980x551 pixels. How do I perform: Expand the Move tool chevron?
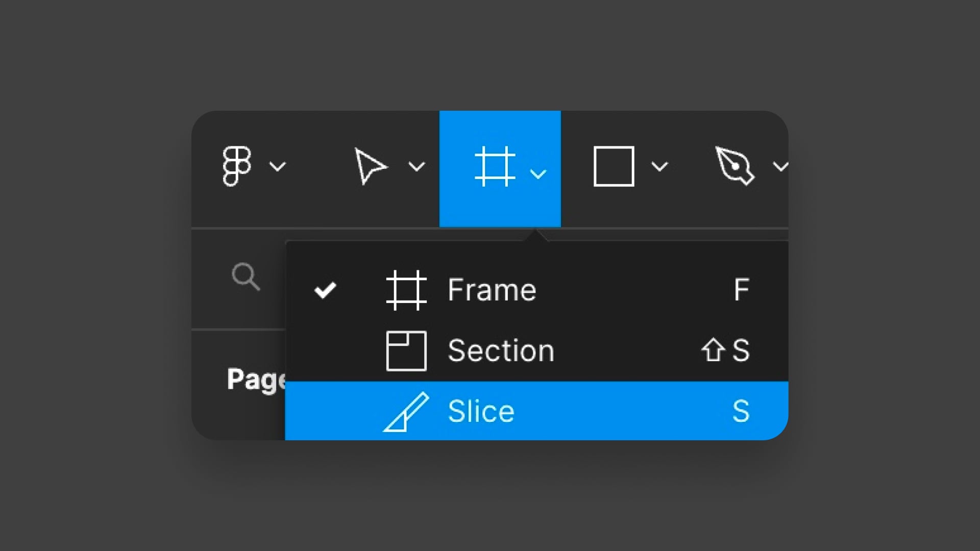(x=417, y=167)
